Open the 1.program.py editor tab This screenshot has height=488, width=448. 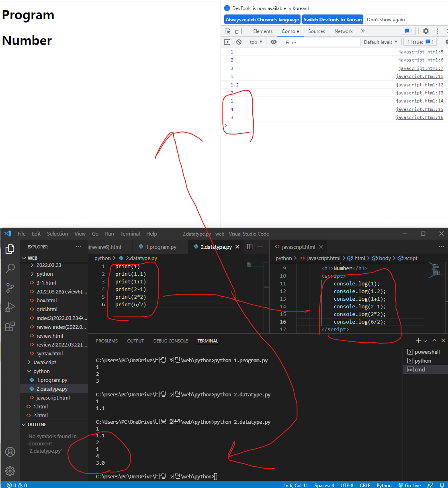point(160,247)
